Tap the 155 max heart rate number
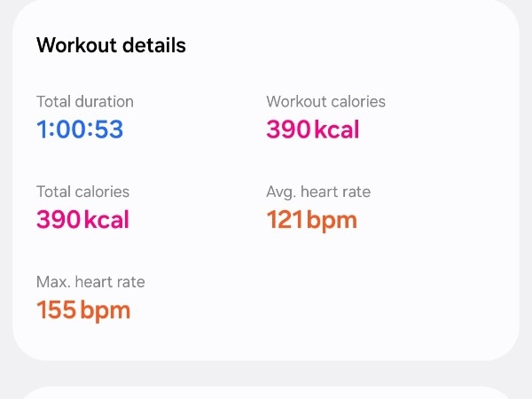532x399 pixels. click(57, 310)
